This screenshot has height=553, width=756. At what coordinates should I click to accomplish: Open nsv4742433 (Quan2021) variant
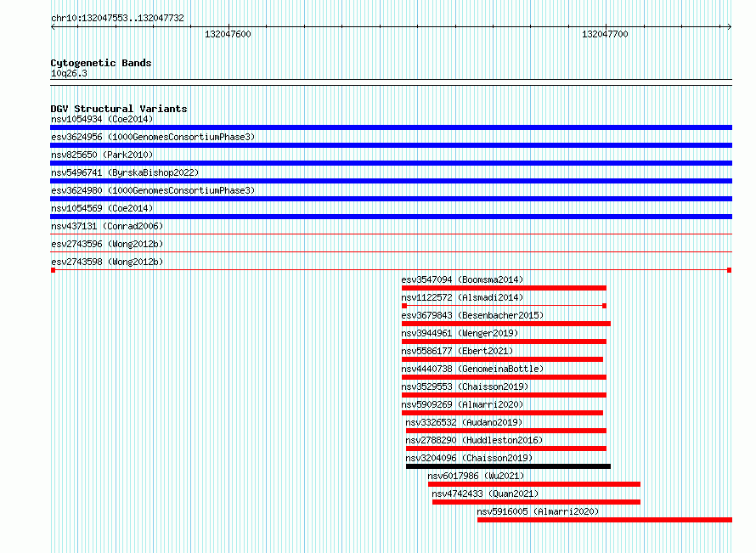(x=485, y=494)
